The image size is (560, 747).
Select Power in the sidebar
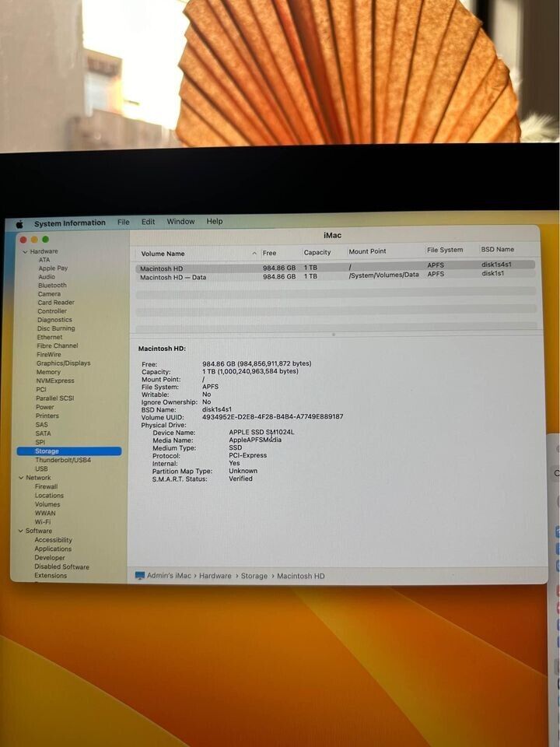pyautogui.click(x=45, y=407)
